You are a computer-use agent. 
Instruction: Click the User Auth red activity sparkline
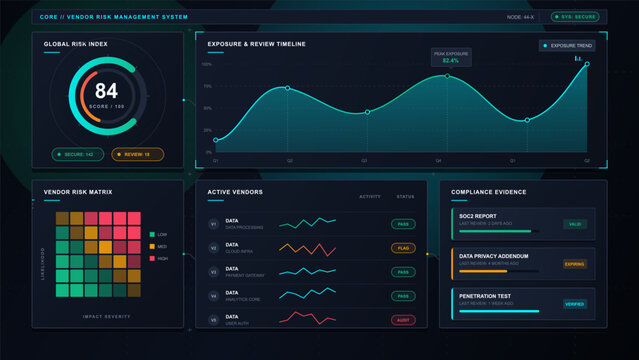308,318
